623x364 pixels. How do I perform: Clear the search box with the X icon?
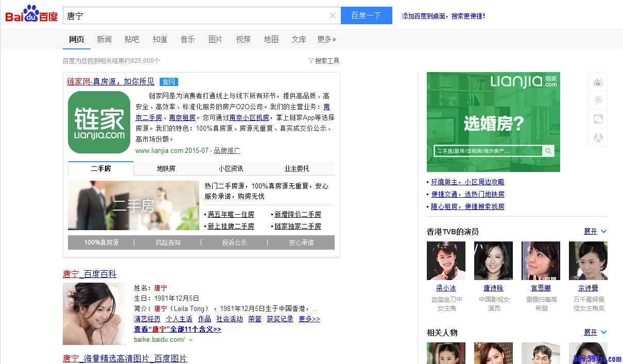333,15
